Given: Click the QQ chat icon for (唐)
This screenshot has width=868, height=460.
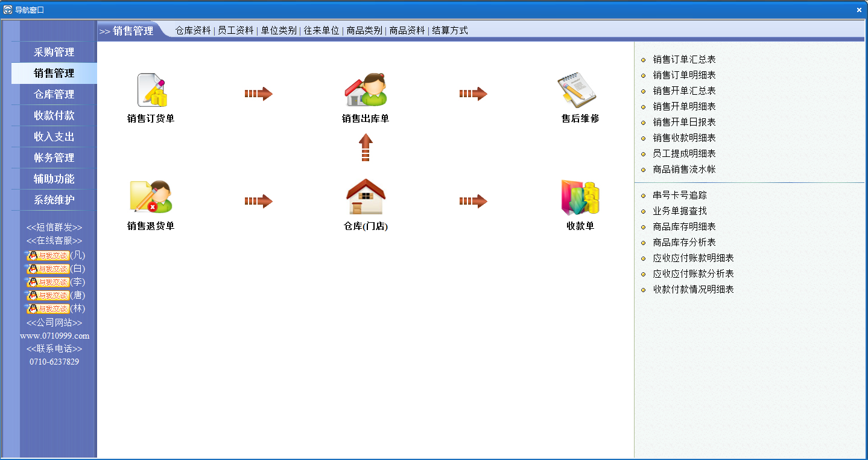Looking at the screenshot, I should 48,295.
